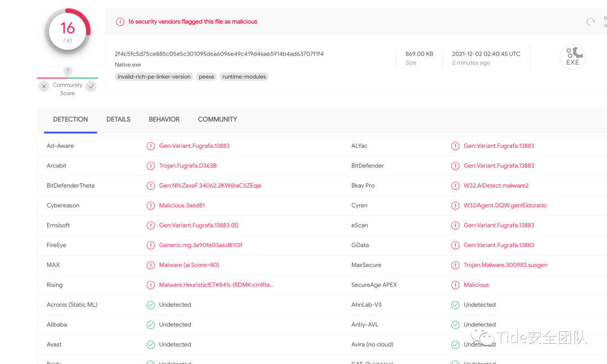Click the Bkav Pro vendor name
The image size is (607, 364).
(x=363, y=185)
